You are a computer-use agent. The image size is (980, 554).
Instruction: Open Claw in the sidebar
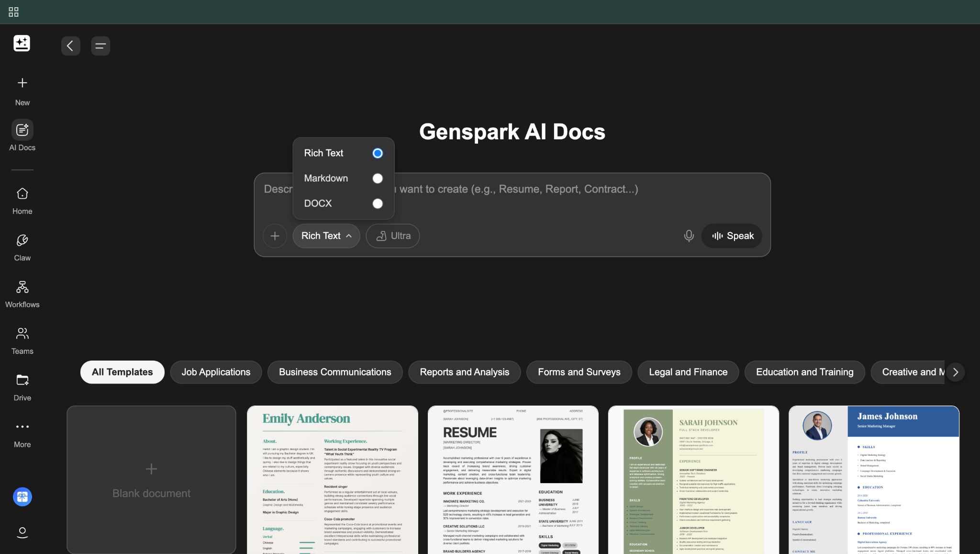click(x=22, y=248)
